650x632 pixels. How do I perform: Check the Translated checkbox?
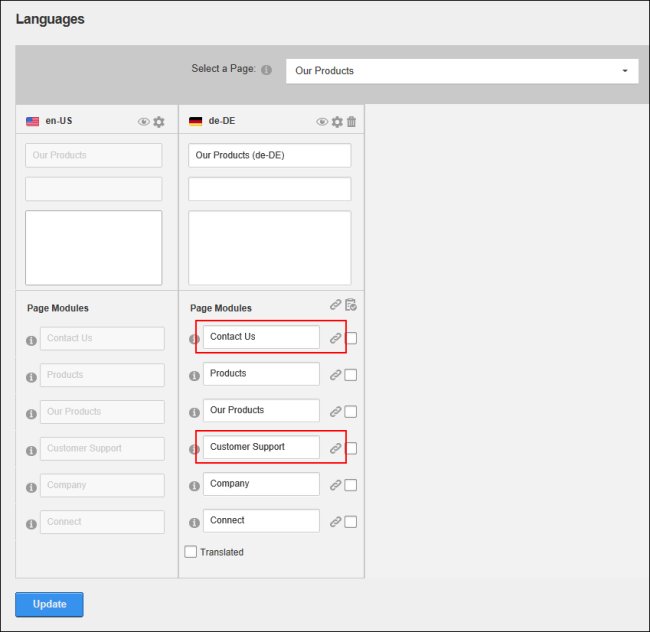[x=191, y=551]
